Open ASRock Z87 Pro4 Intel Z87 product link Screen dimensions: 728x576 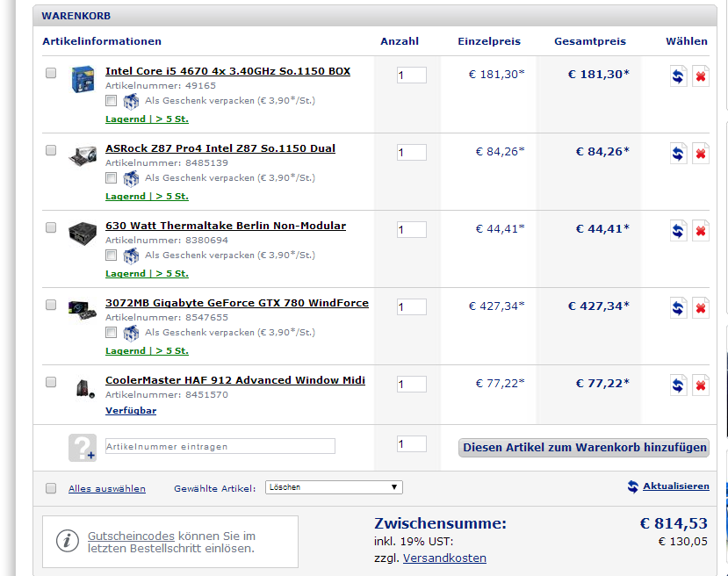[220, 148]
